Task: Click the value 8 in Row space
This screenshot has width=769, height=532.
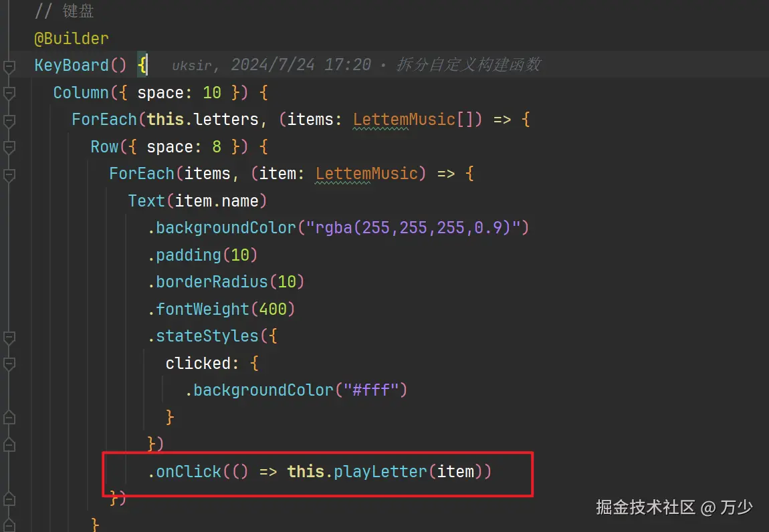Action: tap(217, 146)
